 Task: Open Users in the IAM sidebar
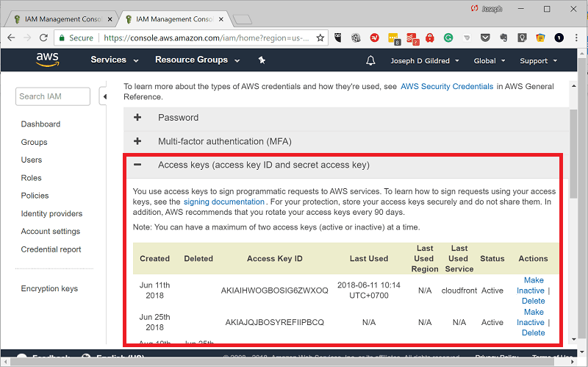32,160
